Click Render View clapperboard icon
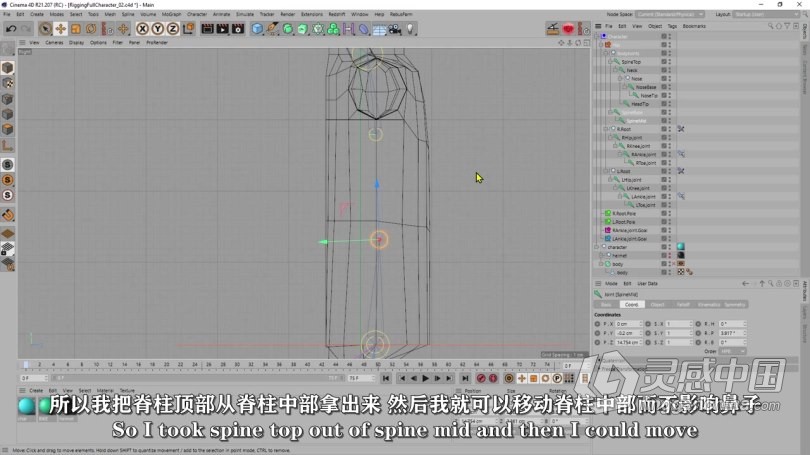Image resolution: width=810 pixels, height=455 pixels. [x=207, y=29]
